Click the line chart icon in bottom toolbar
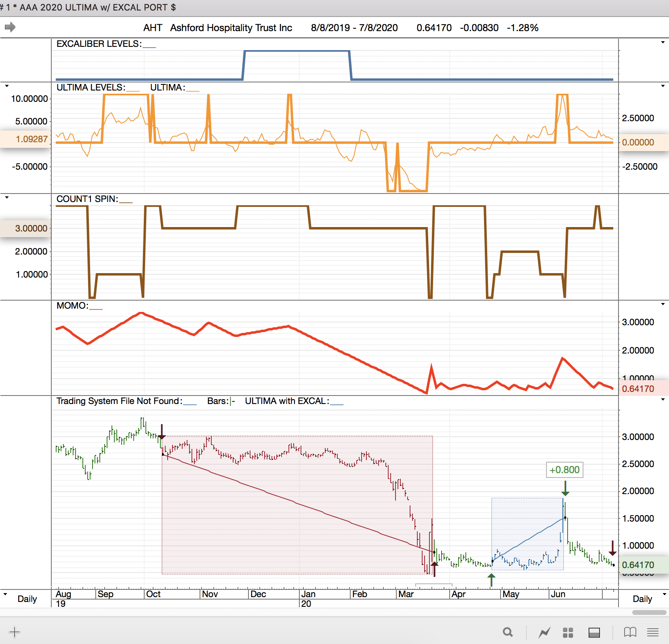 tap(544, 632)
